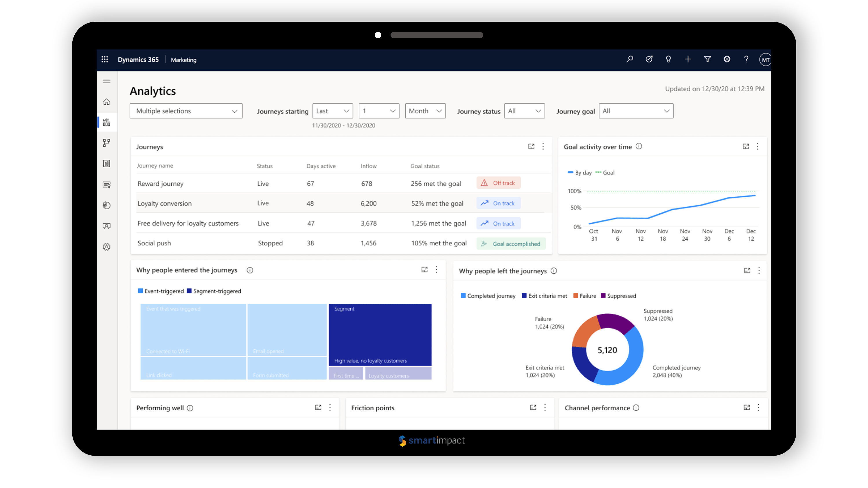Select the High value, no loyalty customers segment
Viewport: 868px width, 488px height.
380,334
